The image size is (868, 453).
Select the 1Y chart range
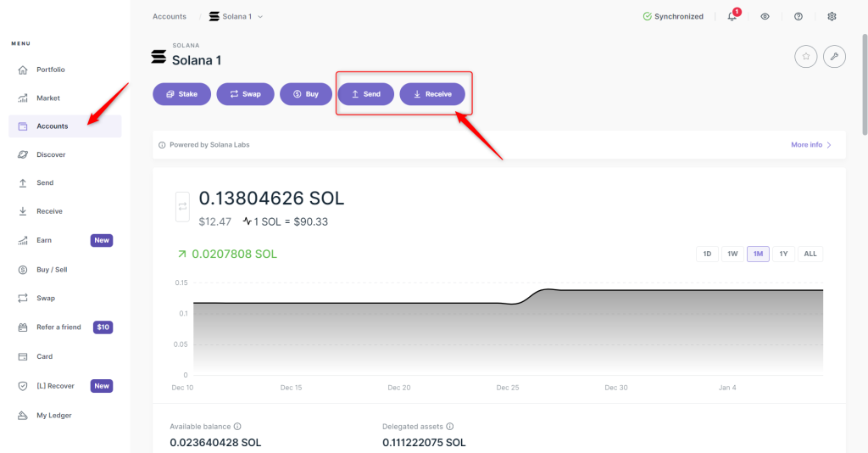[783, 254]
